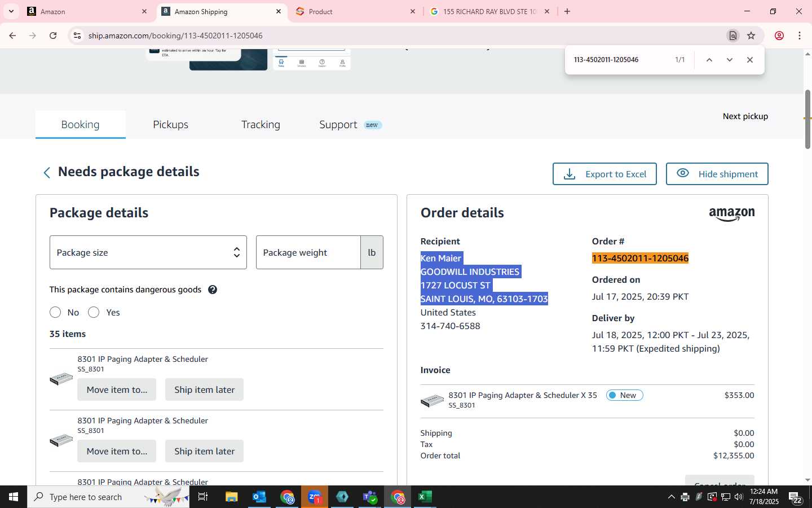
Task: Close the Product tab
Action: (x=413, y=11)
